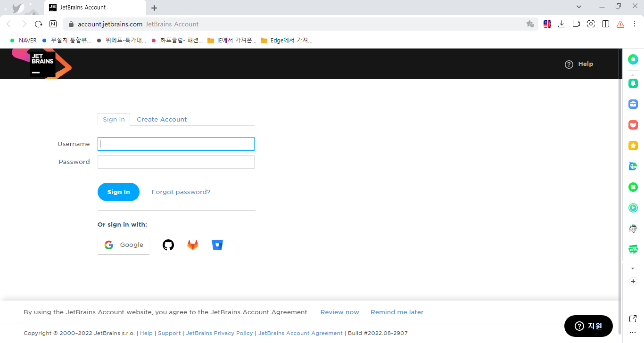The image size is (644, 343).
Task: Click the blue Sign In button
Action: 118,192
